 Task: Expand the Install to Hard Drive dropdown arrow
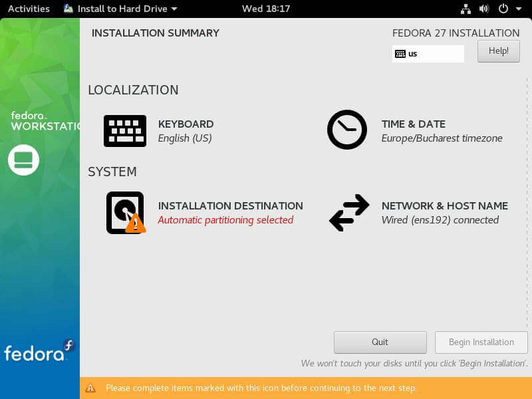point(174,9)
